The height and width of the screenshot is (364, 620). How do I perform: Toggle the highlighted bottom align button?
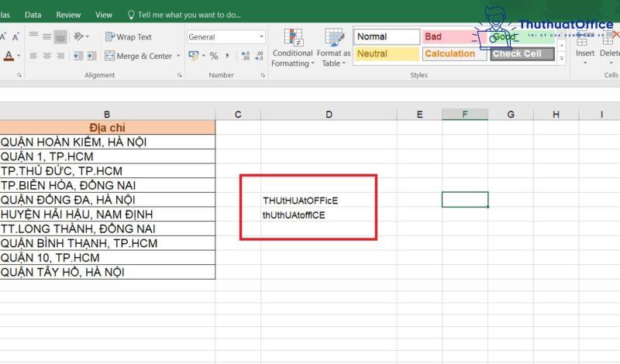tap(60, 36)
